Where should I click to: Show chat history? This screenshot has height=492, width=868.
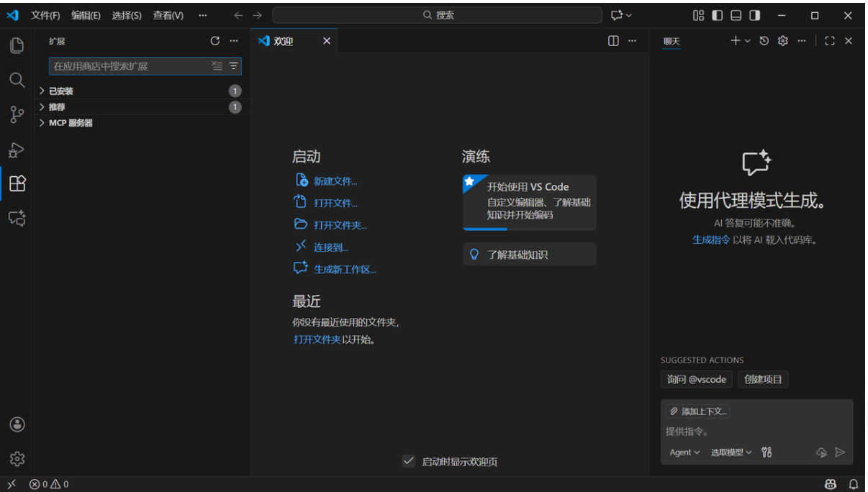tap(764, 41)
